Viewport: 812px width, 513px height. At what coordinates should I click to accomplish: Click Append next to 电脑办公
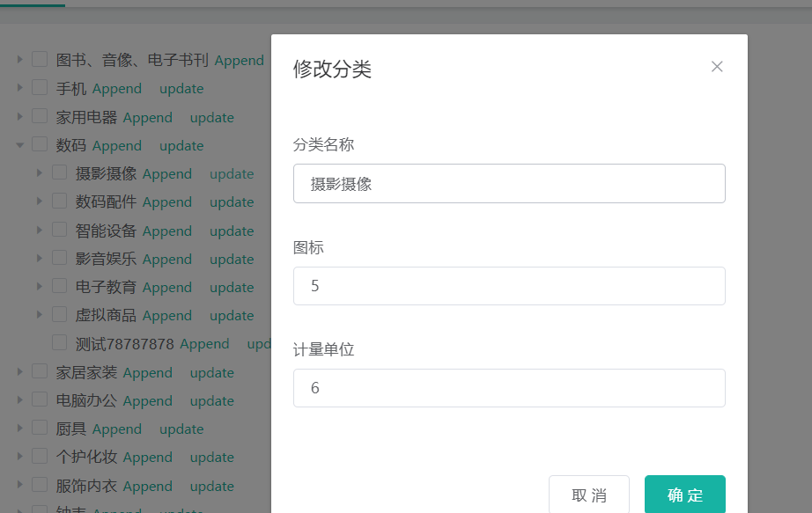[x=148, y=401]
